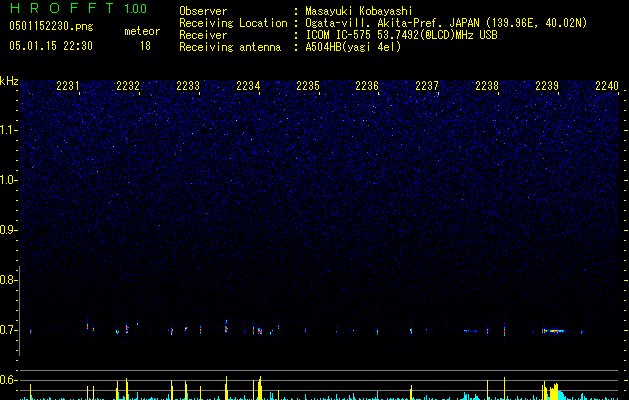Click the Ogata-vill. Akita-Pref. JAPAN location text

coord(446,23)
